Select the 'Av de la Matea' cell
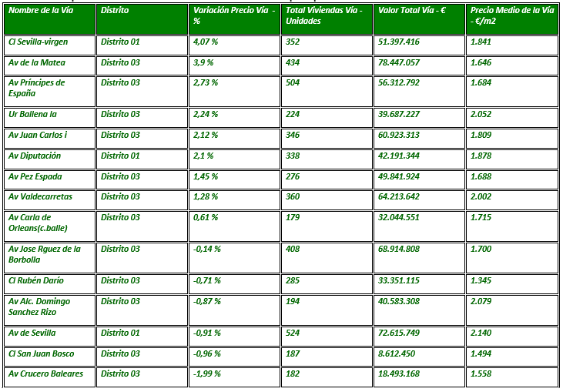The image size is (563, 392). coord(36,62)
